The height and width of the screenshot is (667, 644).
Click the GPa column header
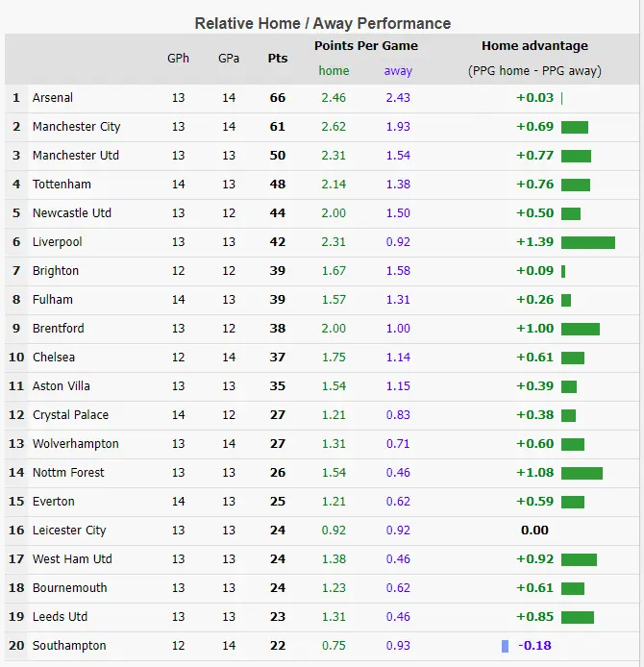point(229,59)
